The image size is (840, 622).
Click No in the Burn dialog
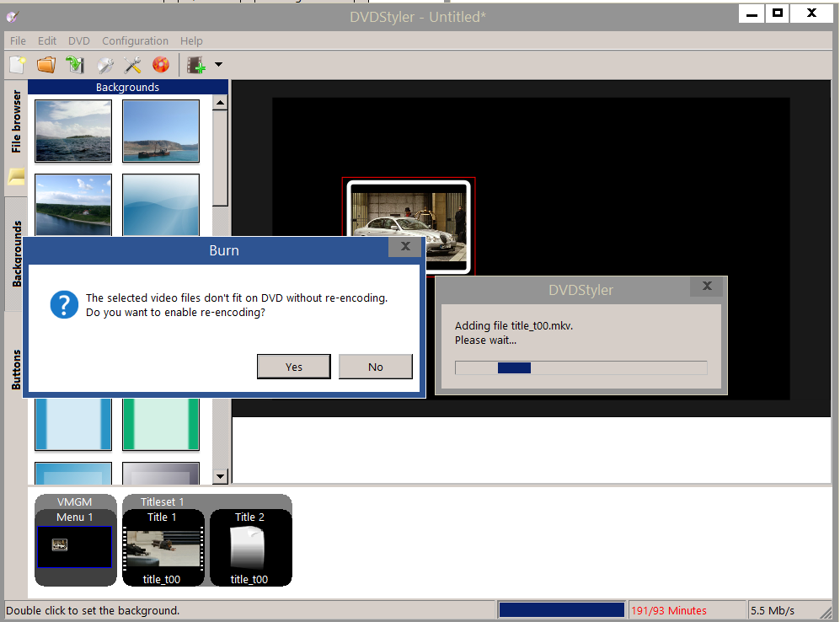376,367
